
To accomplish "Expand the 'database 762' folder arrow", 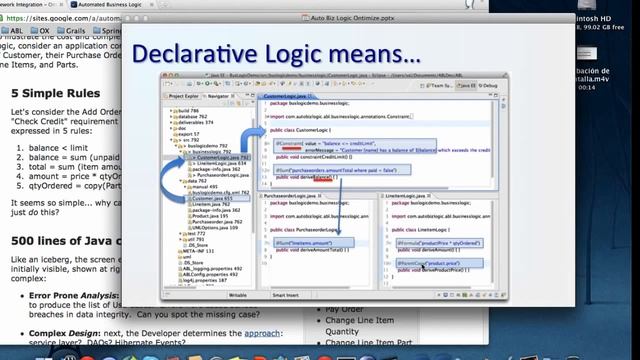I will pyautogui.click(x=171, y=117).
